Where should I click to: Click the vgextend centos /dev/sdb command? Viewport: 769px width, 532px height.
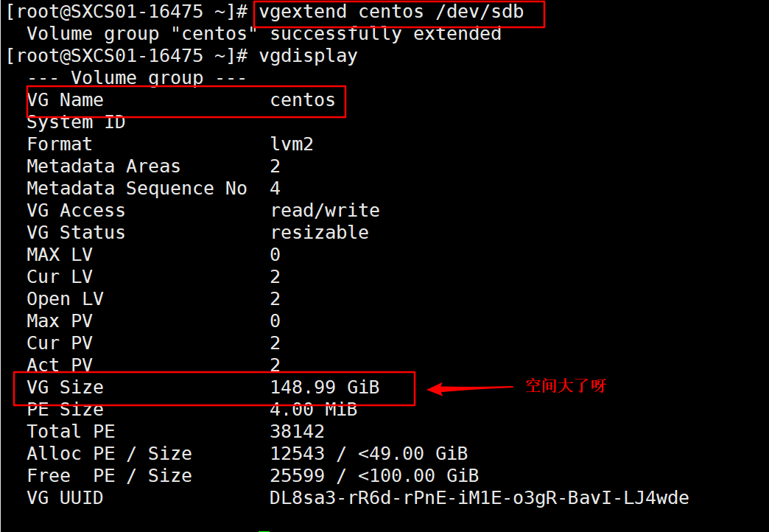pos(391,12)
